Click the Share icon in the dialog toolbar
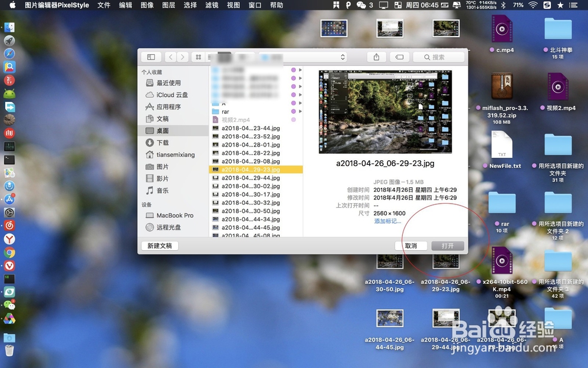The image size is (588, 368). pos(376,57)
